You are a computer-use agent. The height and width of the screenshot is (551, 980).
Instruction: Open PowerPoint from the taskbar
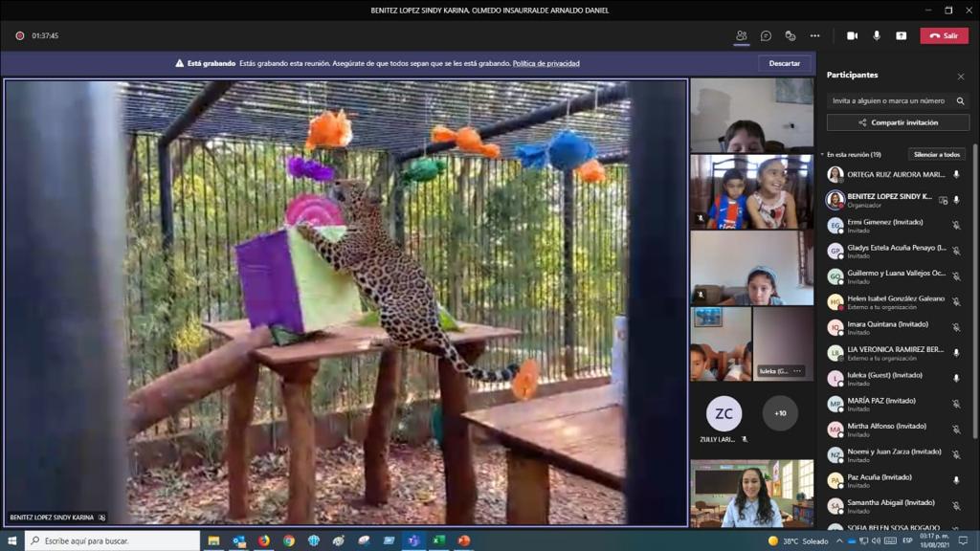(464, 540)
